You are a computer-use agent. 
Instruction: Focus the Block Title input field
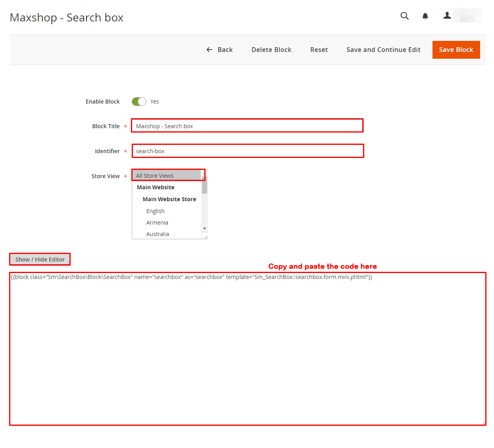pos(247,126)
